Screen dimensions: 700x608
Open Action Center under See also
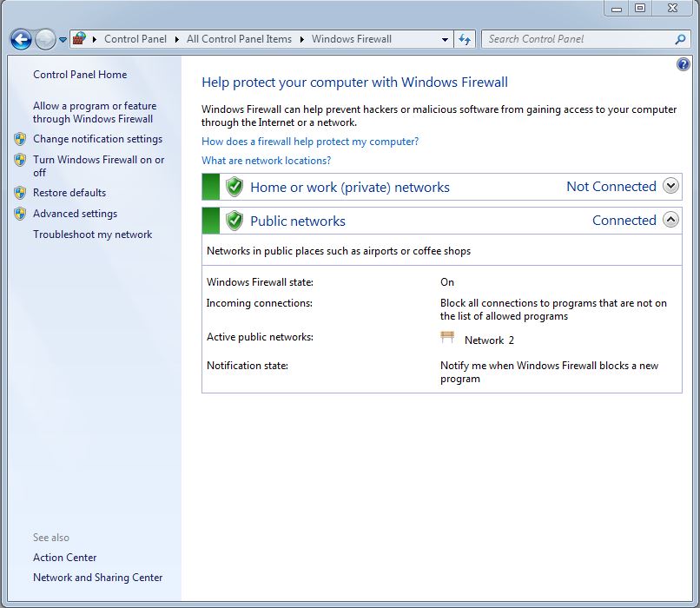click(65, 558)
